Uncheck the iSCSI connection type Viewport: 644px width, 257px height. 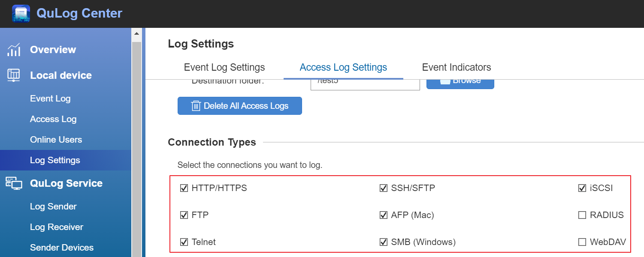pyautogui.click(x=582, y=188)
